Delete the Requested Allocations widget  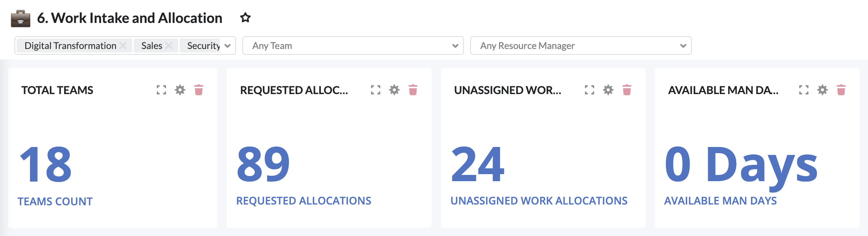point(413,90)
